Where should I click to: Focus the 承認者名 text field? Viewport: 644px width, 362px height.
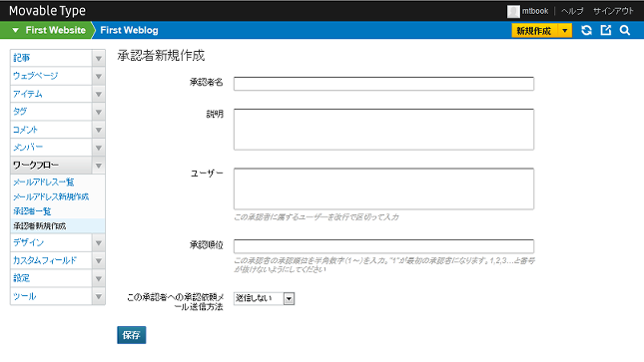(x=383, y=84)
